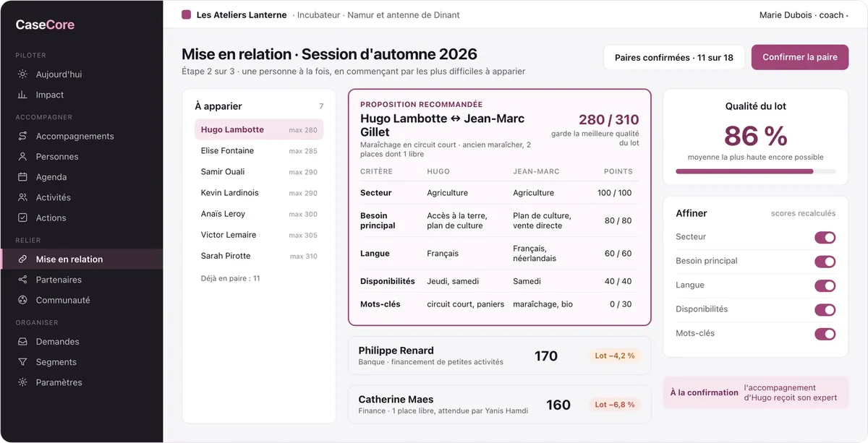Select Philippe Renard alternative proposal
Viewport: 868px width, 443px height.
[499, 356]
